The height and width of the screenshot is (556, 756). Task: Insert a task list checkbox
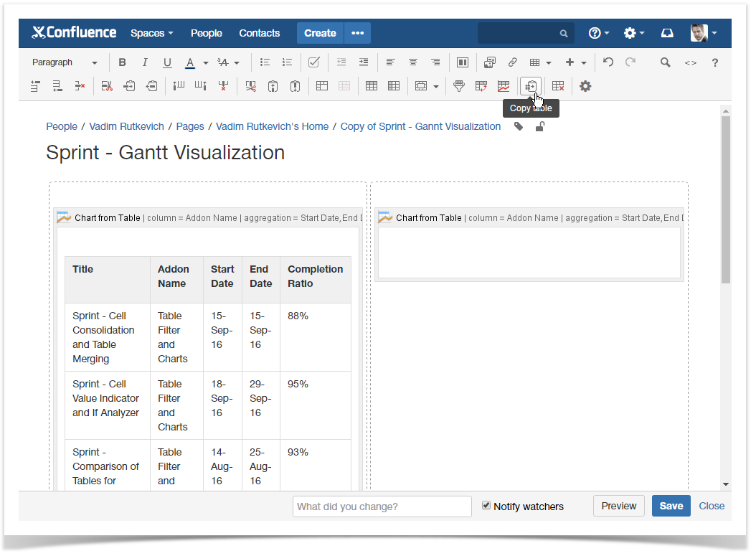[x=313, y=62]
